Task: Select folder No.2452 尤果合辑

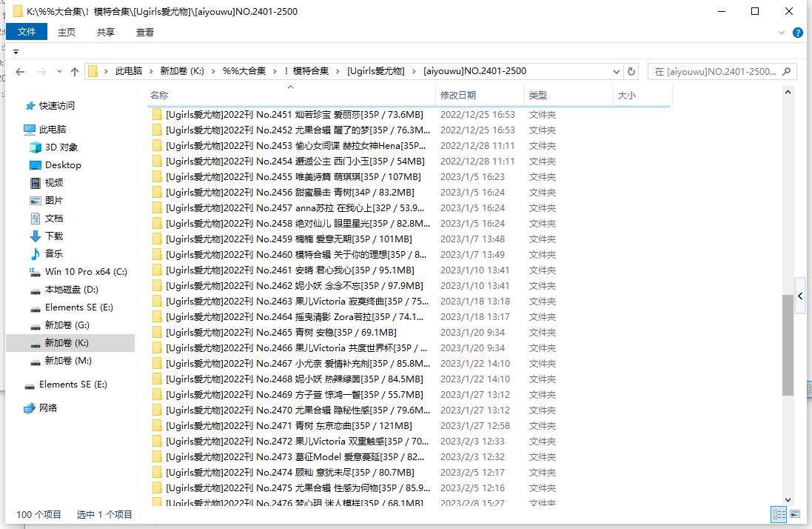Action: tap(298, 130)
